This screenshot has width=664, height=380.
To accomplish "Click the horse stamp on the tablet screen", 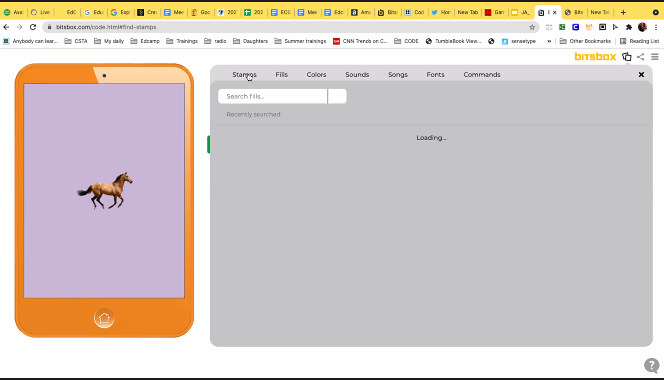I will point(105,190).
